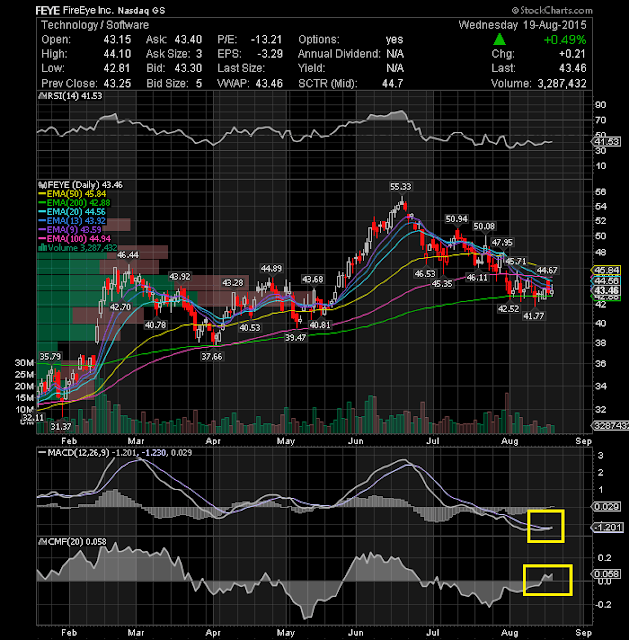Image resolution: width=629 pixels, height=640 pixels.
Task: Click the FEYE (Daily) 43.46 price label
Action: point(80,185)
